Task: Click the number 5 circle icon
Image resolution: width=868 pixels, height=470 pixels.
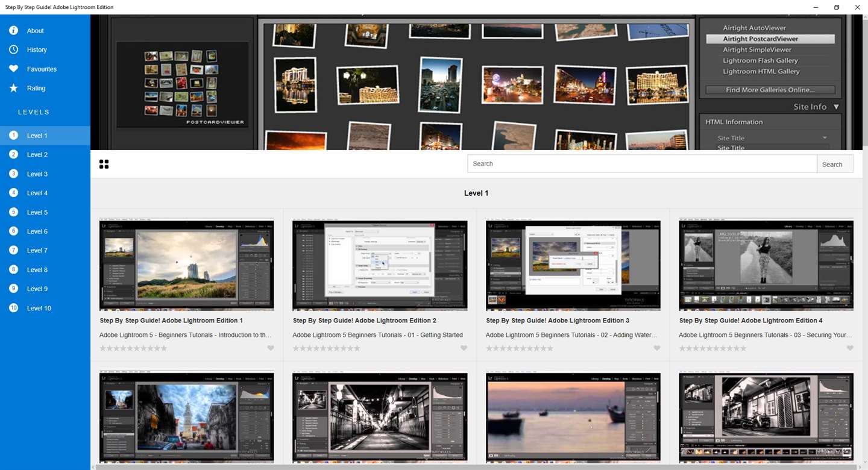Action: click(x=14, y=212)
